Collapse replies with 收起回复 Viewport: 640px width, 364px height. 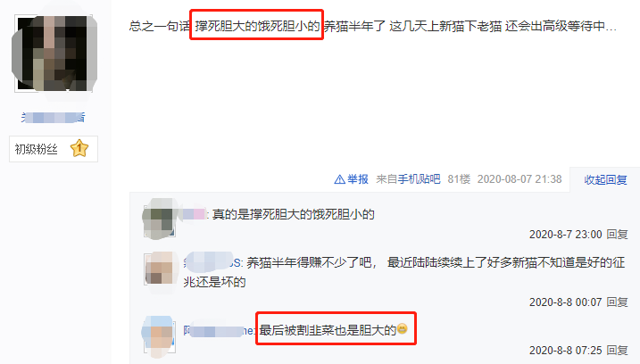pos(605,180)
